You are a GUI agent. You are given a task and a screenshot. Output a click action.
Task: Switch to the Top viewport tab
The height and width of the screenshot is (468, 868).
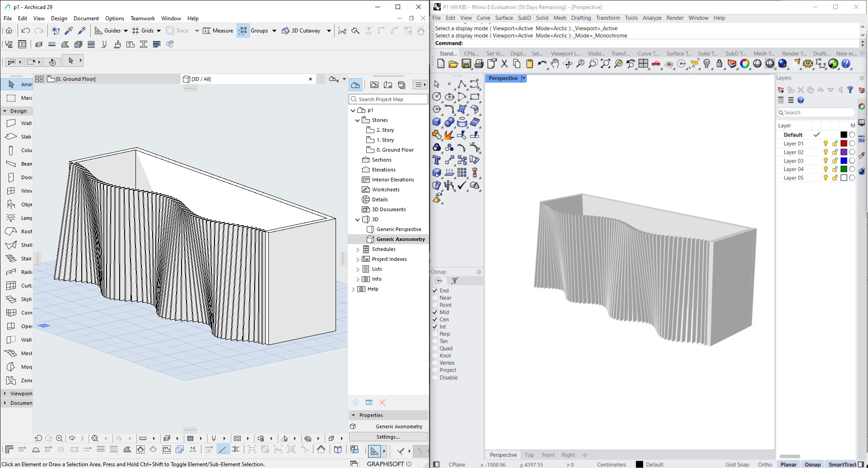(x=529, y=455)
